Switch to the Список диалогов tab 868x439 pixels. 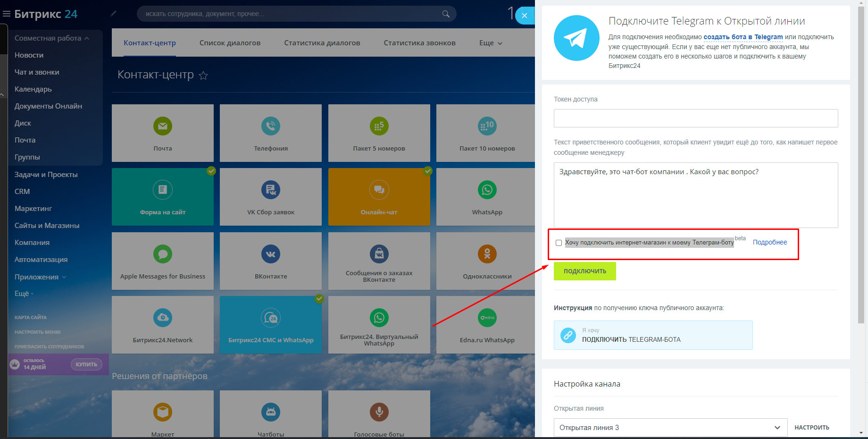pos(230,43)
